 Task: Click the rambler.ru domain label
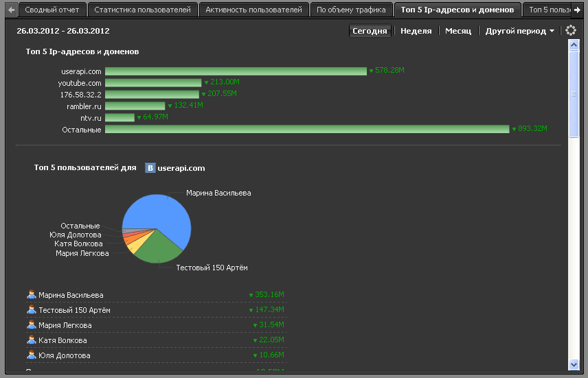click(84, 106)
